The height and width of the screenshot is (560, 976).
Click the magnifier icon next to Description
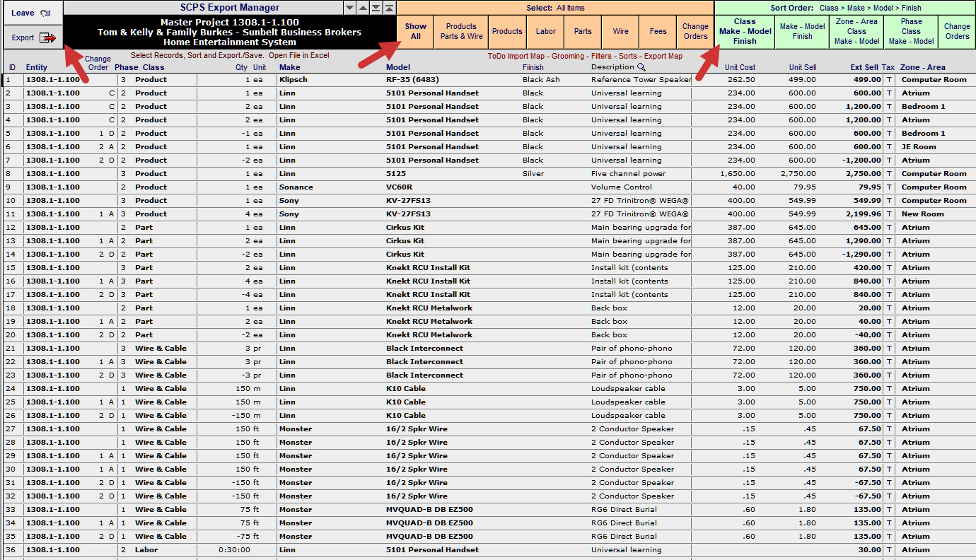641,67
